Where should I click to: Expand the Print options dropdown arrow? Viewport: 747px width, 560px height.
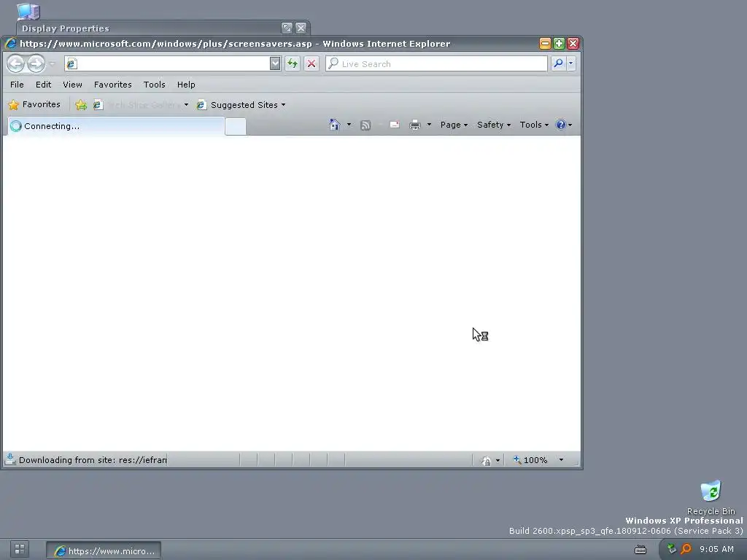click(x=429, y=125)
